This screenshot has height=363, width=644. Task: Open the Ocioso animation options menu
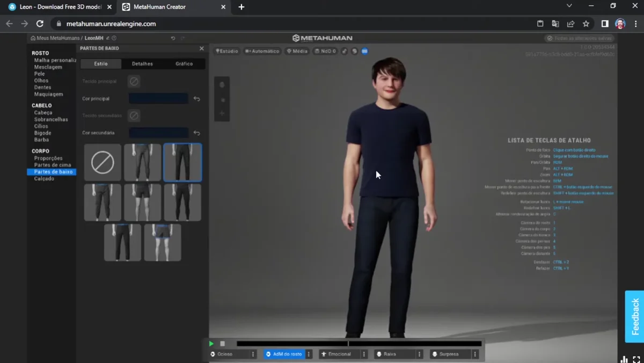pyautogui.click(x=253, y=354)
